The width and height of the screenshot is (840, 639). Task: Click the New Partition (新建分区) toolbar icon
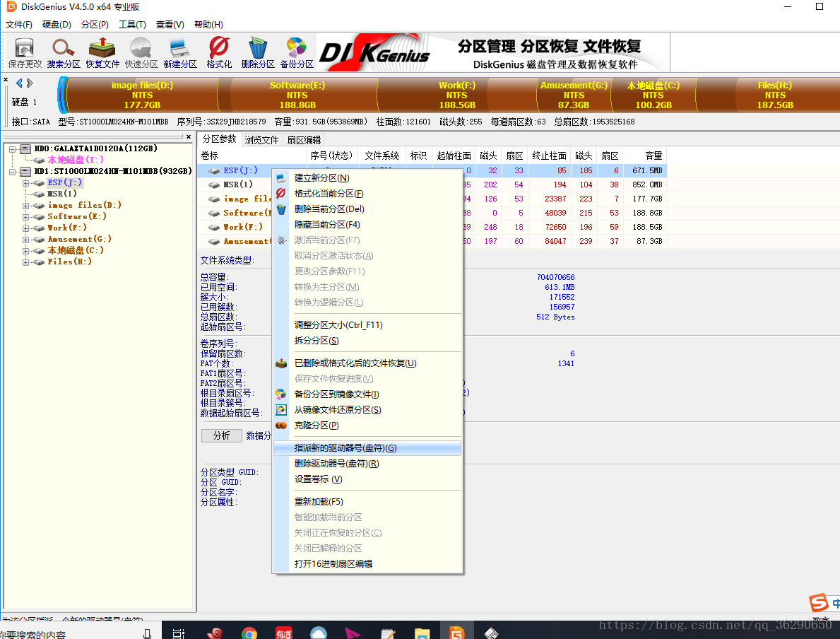[179, 53]
